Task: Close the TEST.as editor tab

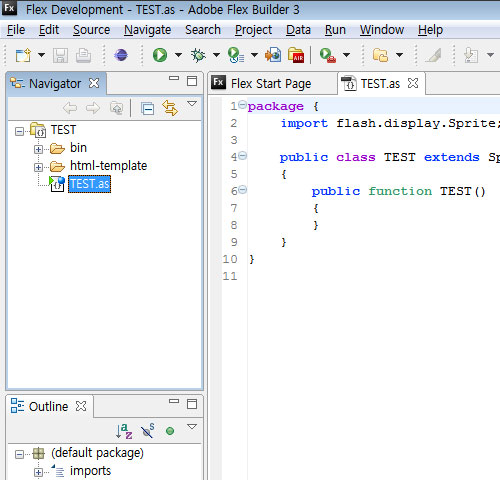Action: click(413, 83)
